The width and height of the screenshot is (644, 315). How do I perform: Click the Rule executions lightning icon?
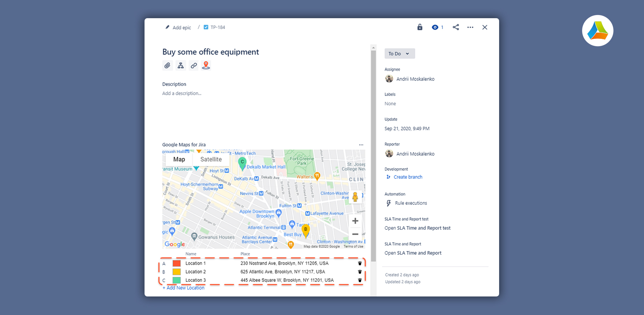click(x=388, y=203)
